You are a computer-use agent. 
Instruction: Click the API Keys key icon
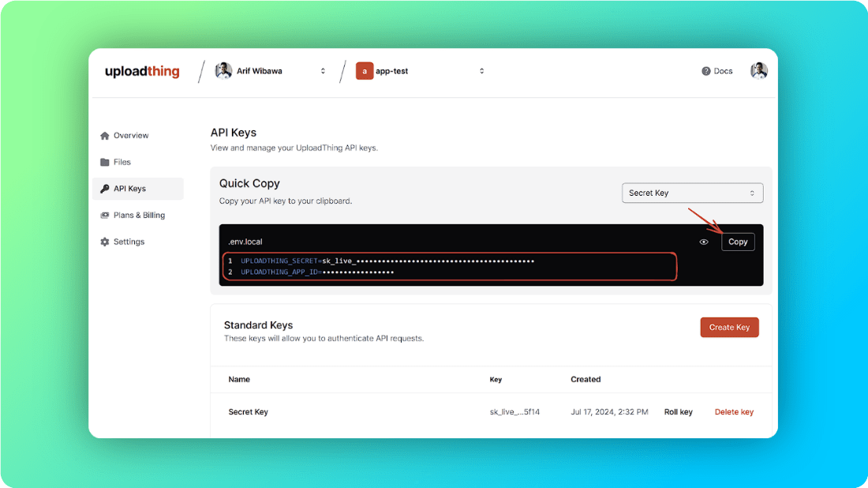pyautogui.click(x=105, y=189)
